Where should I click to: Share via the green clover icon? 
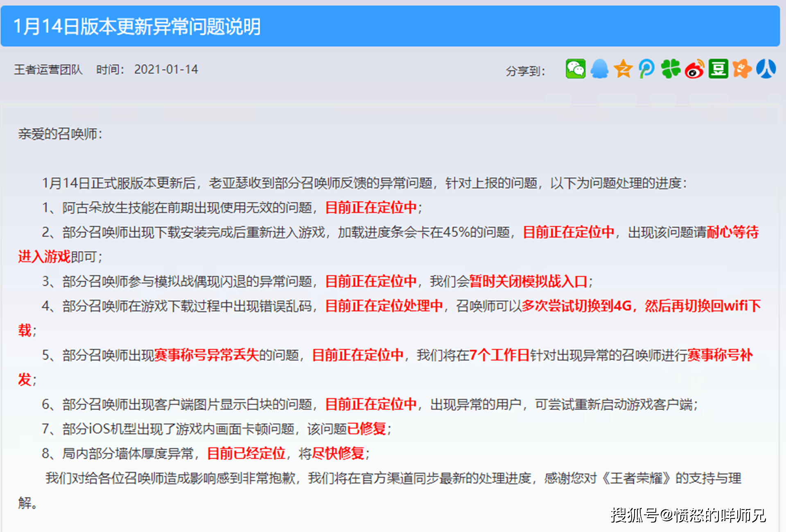[671, 69]
